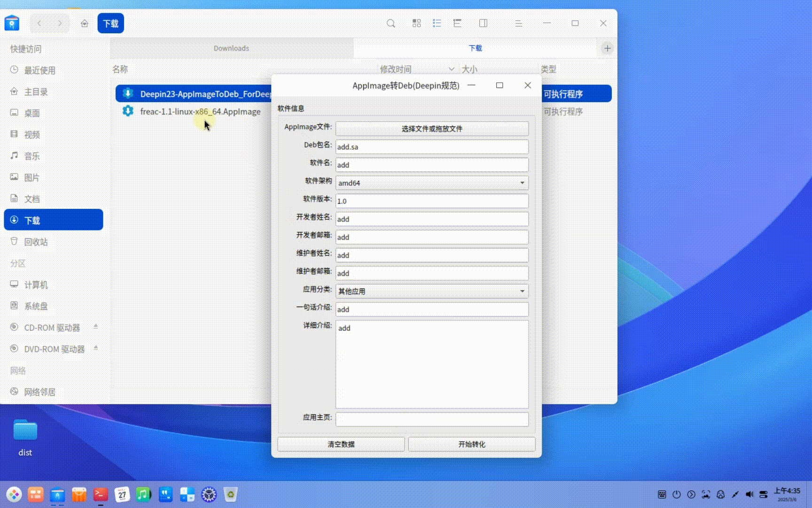Open the calculator from the dock
The image size is (812, 508).
(187, 494)
